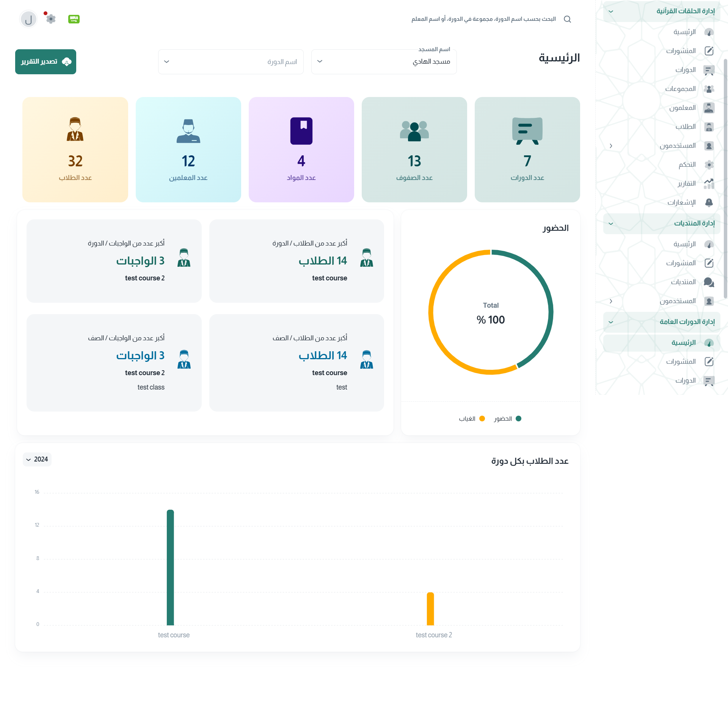Open the 2024 year selector
The height and width of the screenshot is (701, 728).
37,459
